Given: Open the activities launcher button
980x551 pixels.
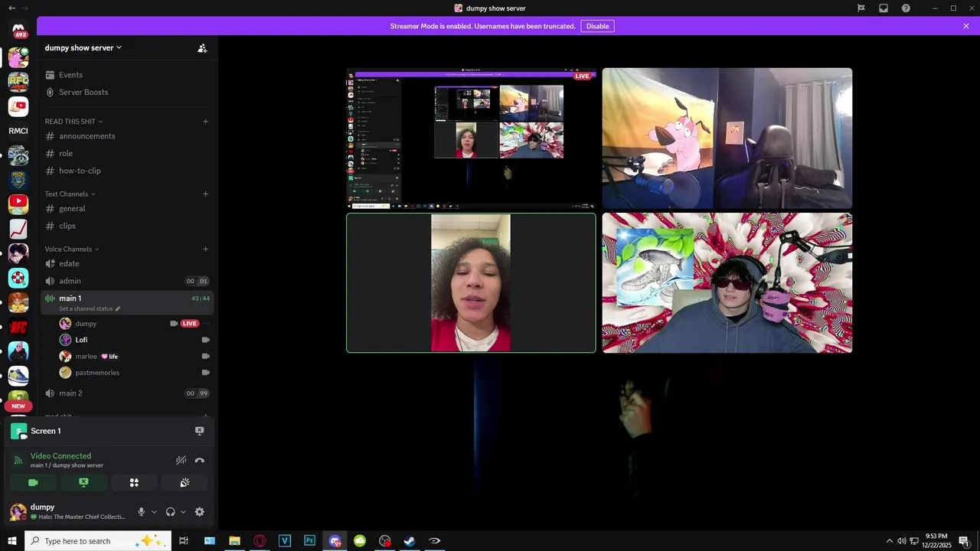Looking at the screenshot, I should pyautogui.click(x=134, y=483).
